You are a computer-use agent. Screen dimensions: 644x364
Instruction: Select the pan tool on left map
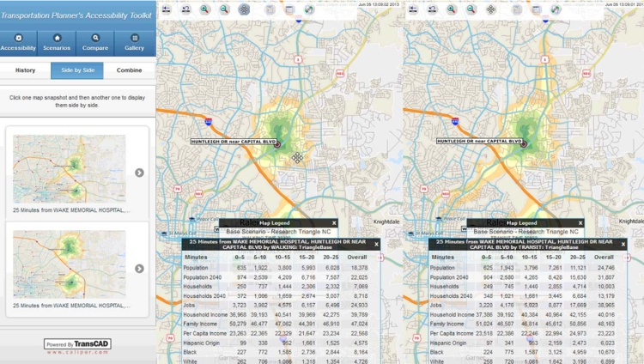coord(244,9)
